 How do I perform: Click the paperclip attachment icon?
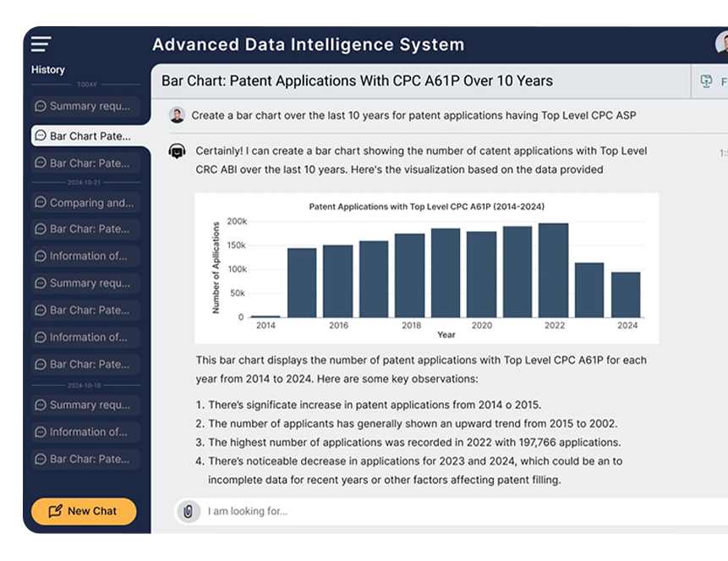(188, 511)
